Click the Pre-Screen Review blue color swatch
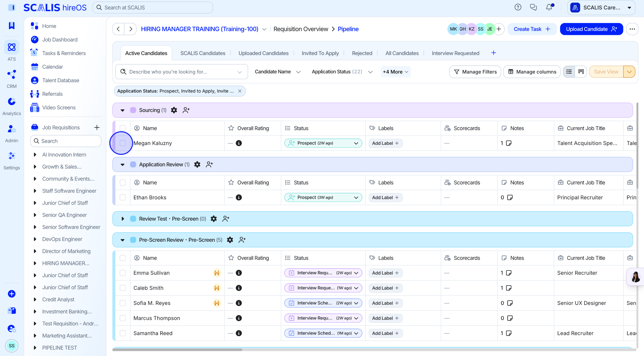Image resolution: width=644 pixels, height=356 pixels. (x=133, y=240)
